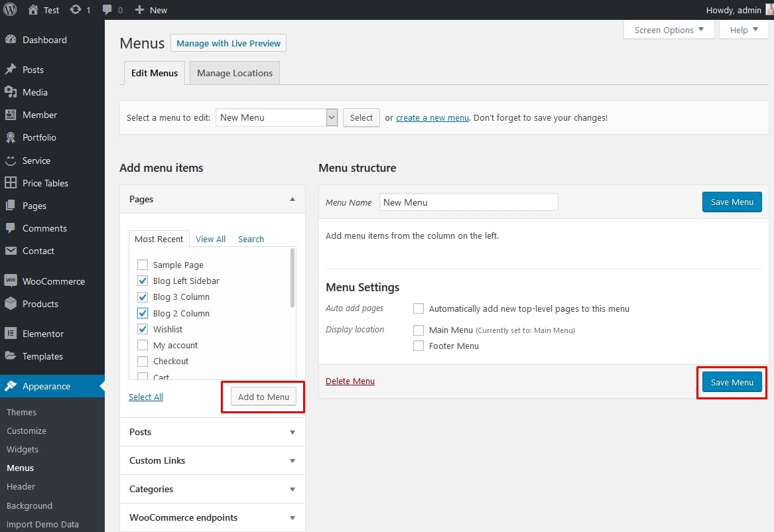Screen dimensions: 774x532
Task: Click the Posts pushpin icon
Action: pos(11,70)
